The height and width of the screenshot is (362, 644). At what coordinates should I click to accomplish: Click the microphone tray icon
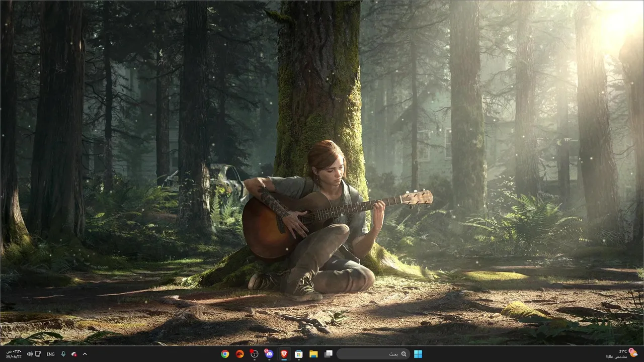63,354
